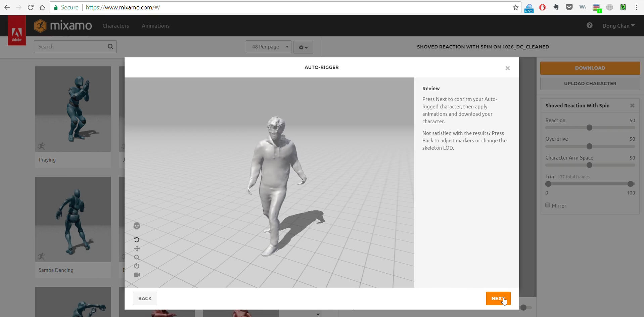The image size is (644, 317).
Task: Open the Characters tab
Action: [116, 26]
